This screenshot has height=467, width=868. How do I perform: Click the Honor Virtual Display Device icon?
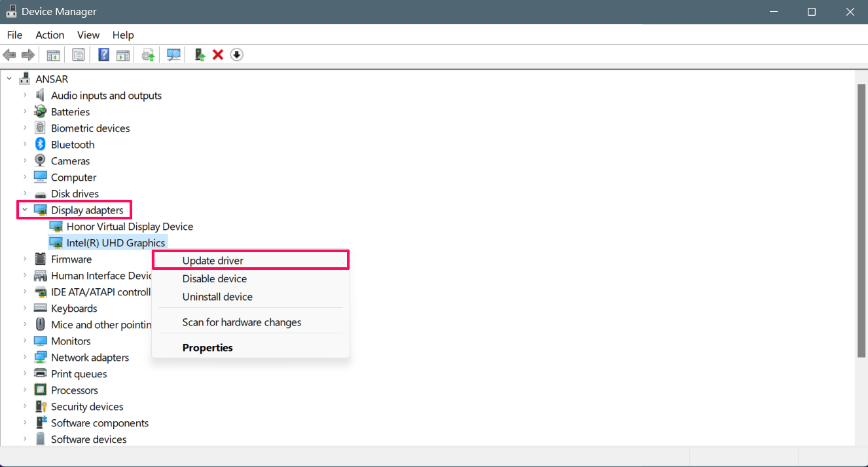click(x=56, y=226)
